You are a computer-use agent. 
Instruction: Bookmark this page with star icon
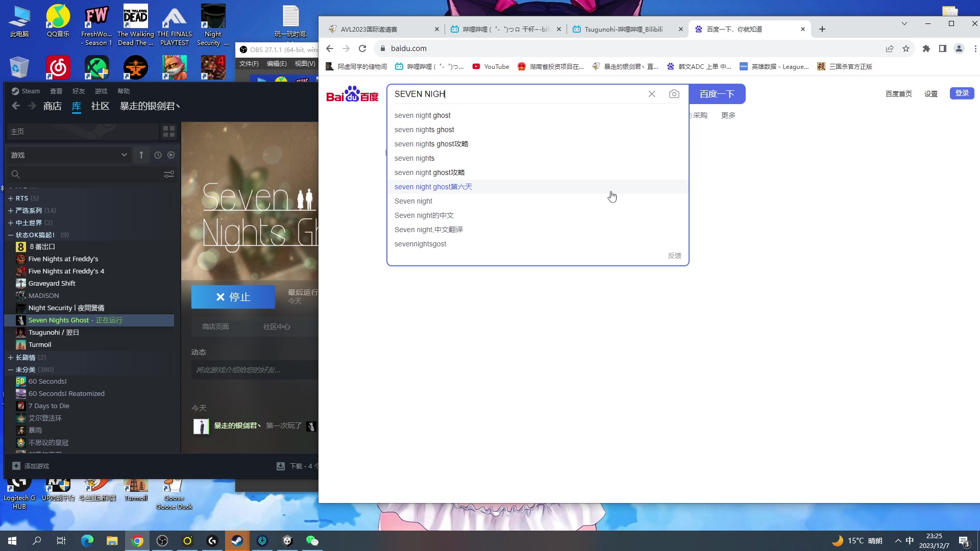906,48
